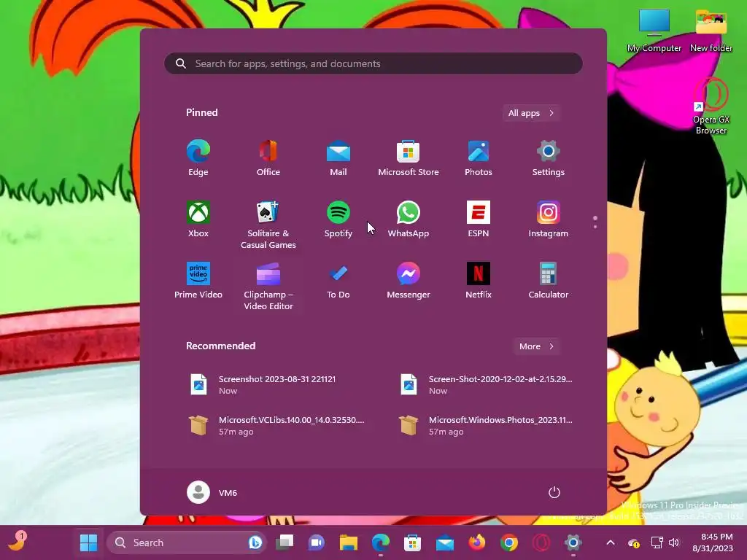The width and height of the screenshot is (747, 560).
Task: Select the New folder desktop icon
Action: click(711, 30)
